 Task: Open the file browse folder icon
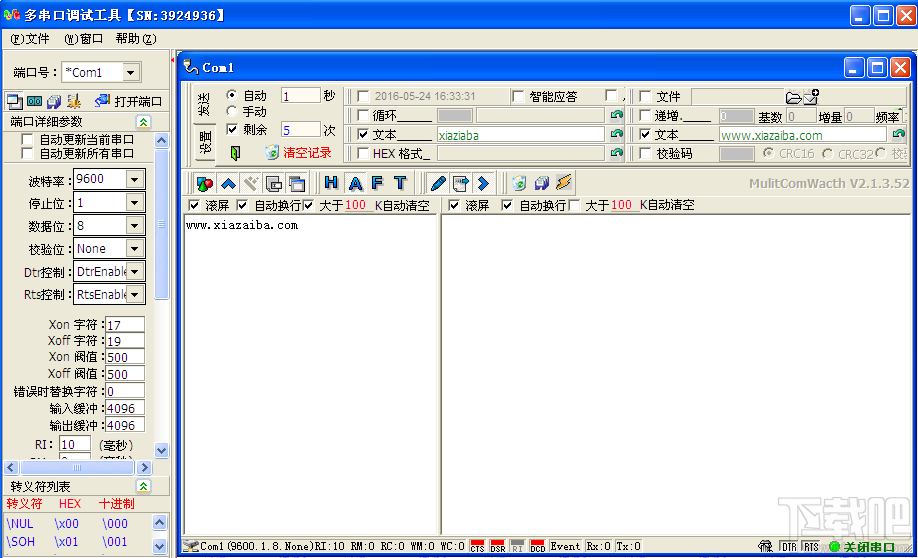pyautogui.click(x=793, y=97)
